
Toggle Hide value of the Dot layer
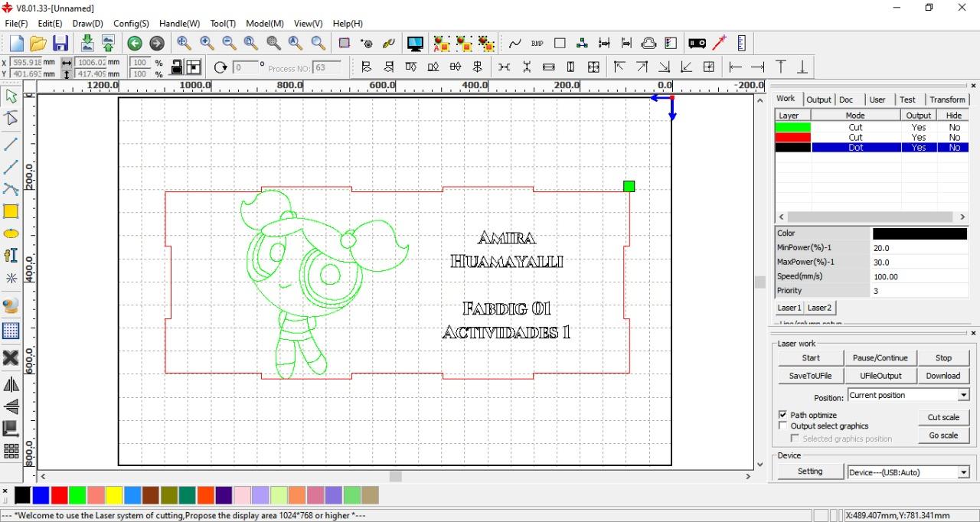click(954, 148)
